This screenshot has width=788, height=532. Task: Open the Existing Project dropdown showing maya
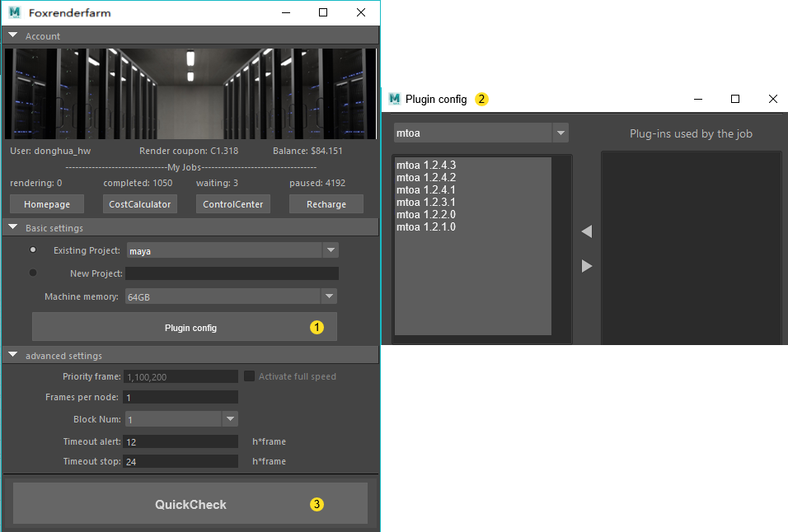click(232, 250)
